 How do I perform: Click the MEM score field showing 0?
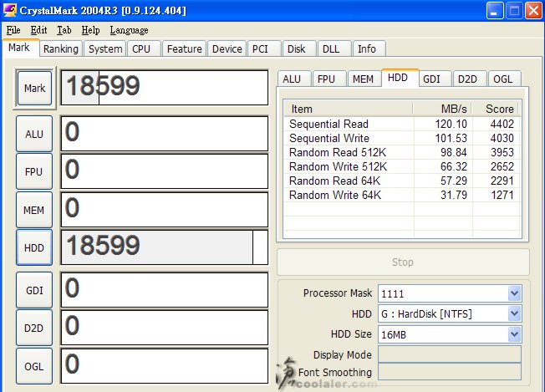[165, 210]
